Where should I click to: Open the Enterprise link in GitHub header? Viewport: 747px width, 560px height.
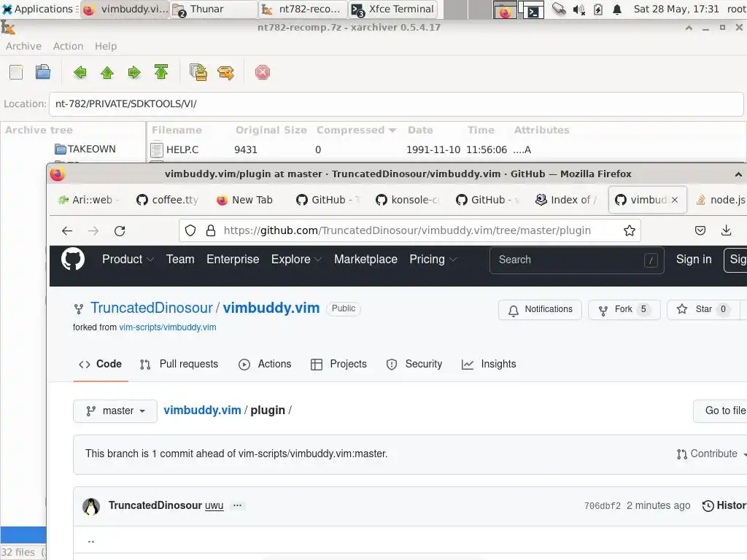[x=233, y=260]
